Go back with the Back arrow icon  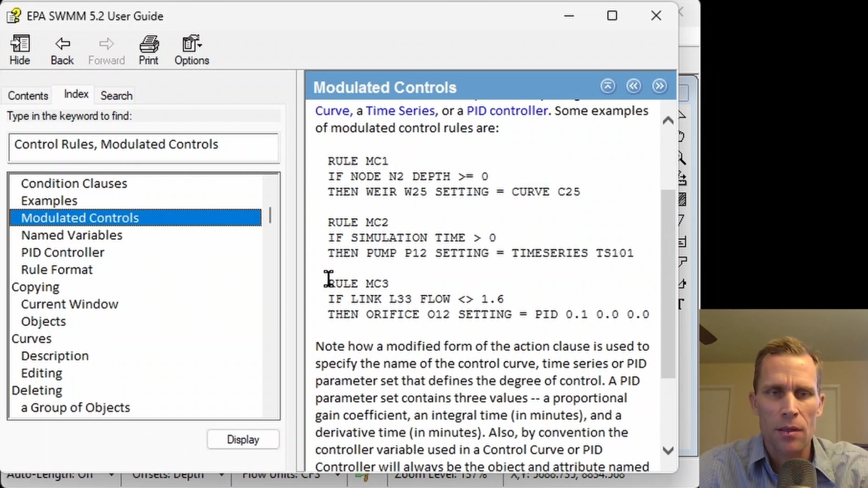62,50
